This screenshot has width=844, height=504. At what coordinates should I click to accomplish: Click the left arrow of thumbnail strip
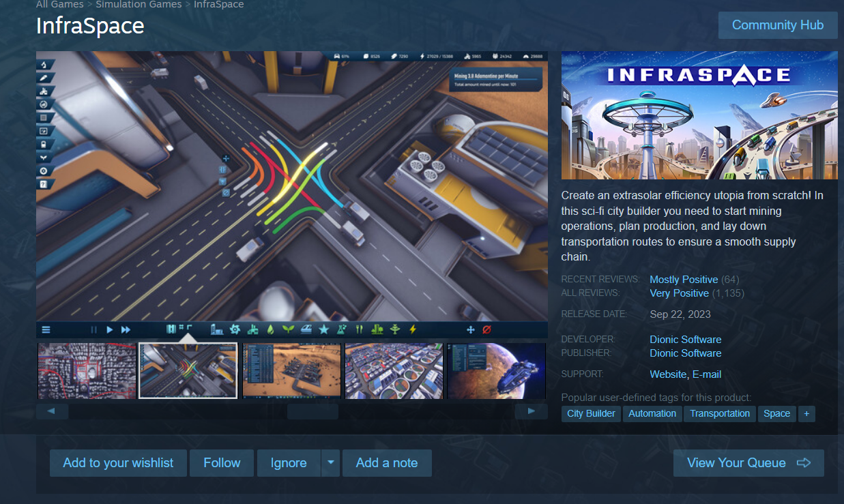[x=53, y=411]
